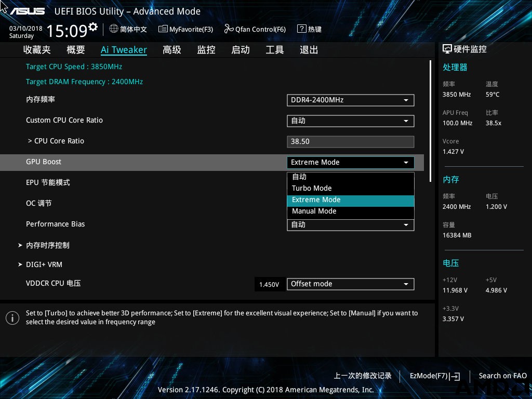The height and width of the screenshot is (399, 532).
Task: Click the 59°C temperature reading
Action: tap(493, 95)
